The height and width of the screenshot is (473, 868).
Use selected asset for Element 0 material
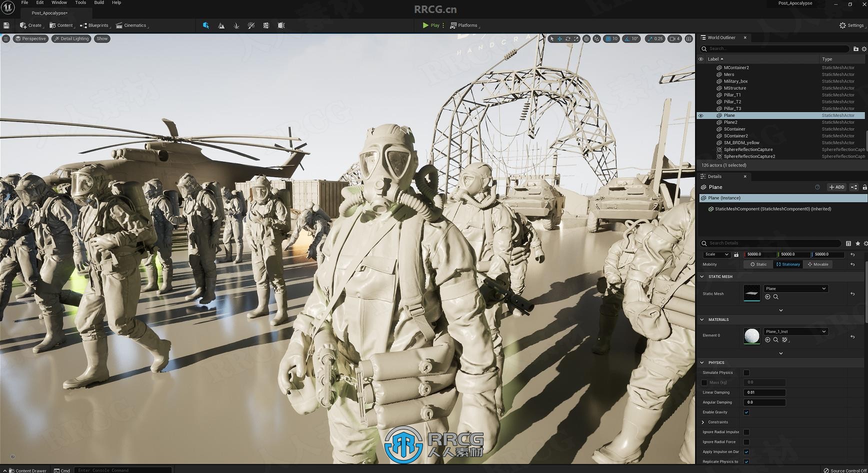coord(767,340)
